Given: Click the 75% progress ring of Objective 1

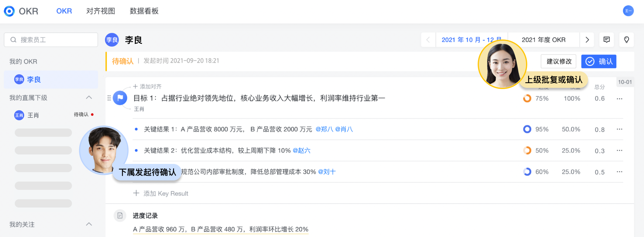Looking at the screenshot, I should pos(527,98).
